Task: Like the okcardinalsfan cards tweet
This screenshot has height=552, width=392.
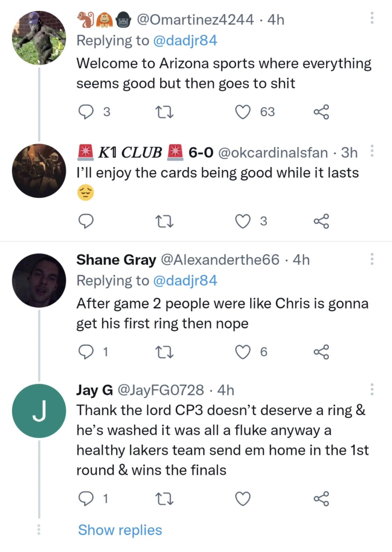Action: (x=243, y=221)
